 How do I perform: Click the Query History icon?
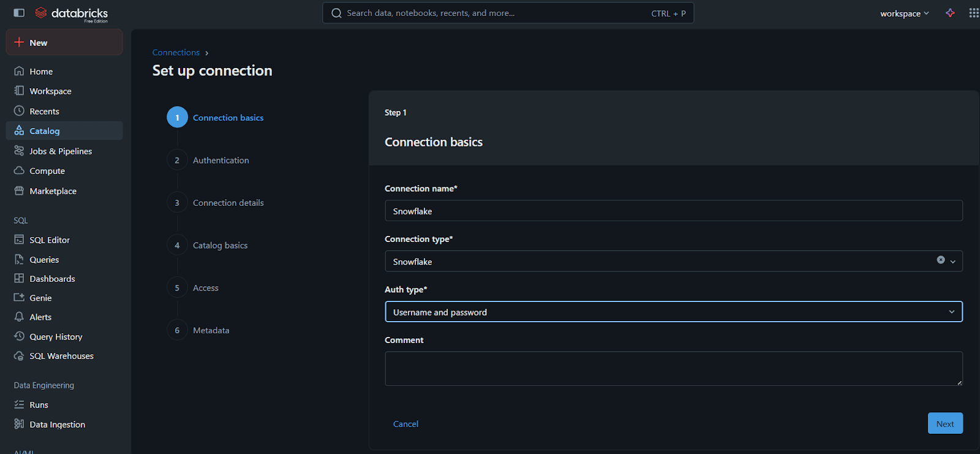(x=19, y=336)
